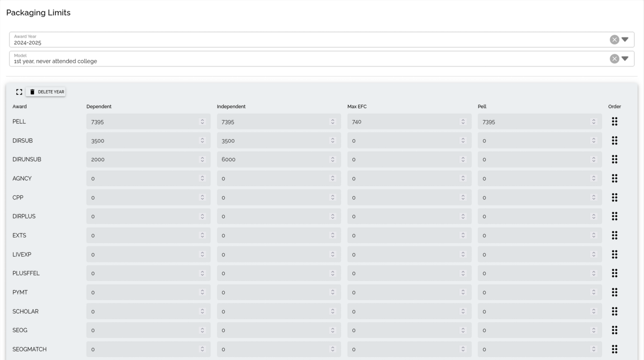Click the DIRSUB row drag handle
This screenshot has height=360, width=644.
point(614,141)
